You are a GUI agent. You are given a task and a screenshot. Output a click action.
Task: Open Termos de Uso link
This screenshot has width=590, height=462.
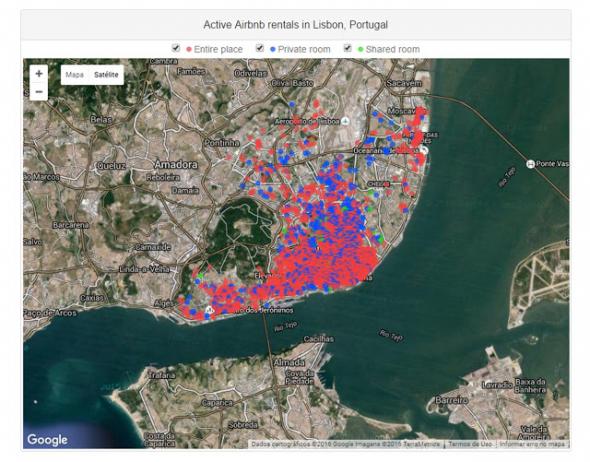point(470,444)
